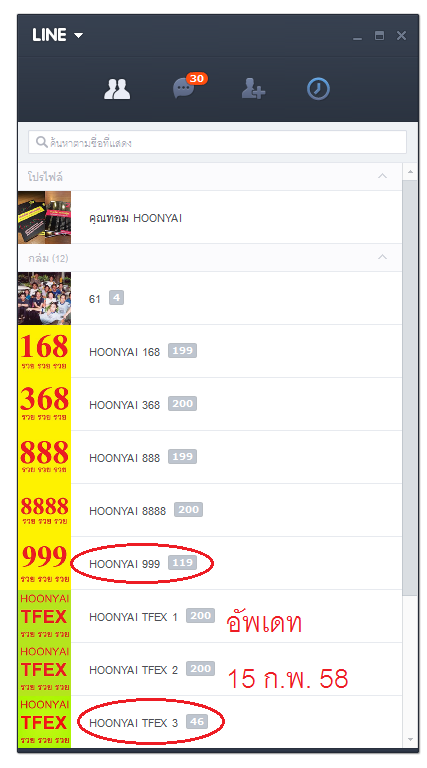Collapse the profile section chevron

[382, 176]
